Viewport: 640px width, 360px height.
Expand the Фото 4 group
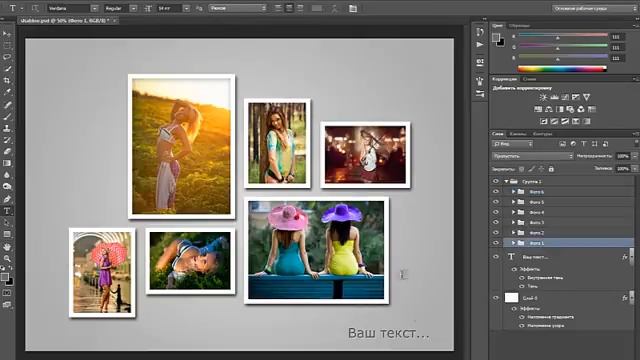(513, 212)
